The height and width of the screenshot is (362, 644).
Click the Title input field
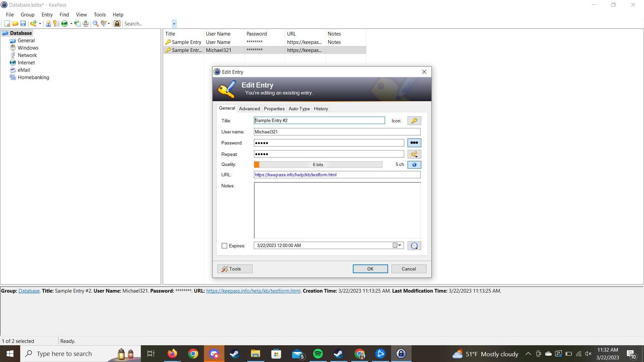pyautogui.click(x=319, y=120)
